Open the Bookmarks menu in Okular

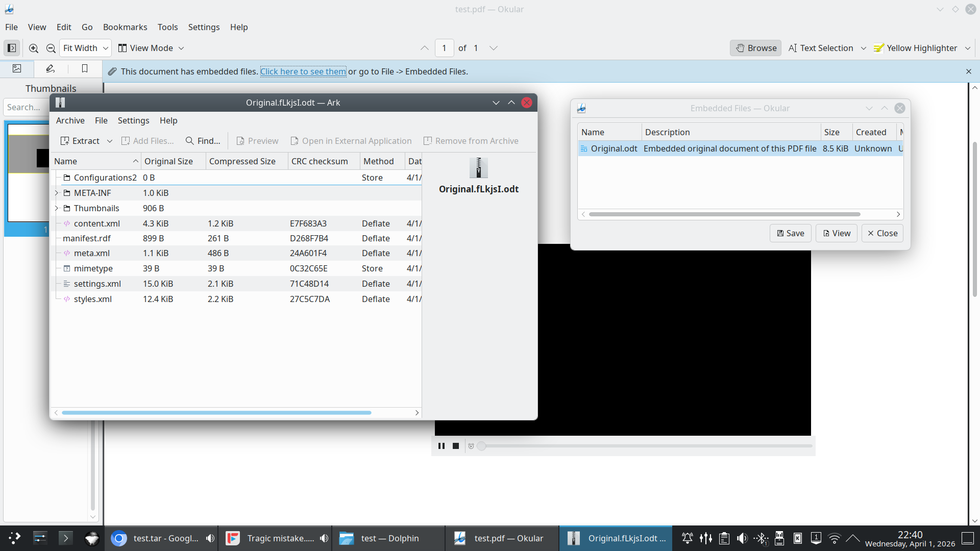pos(125,27)
